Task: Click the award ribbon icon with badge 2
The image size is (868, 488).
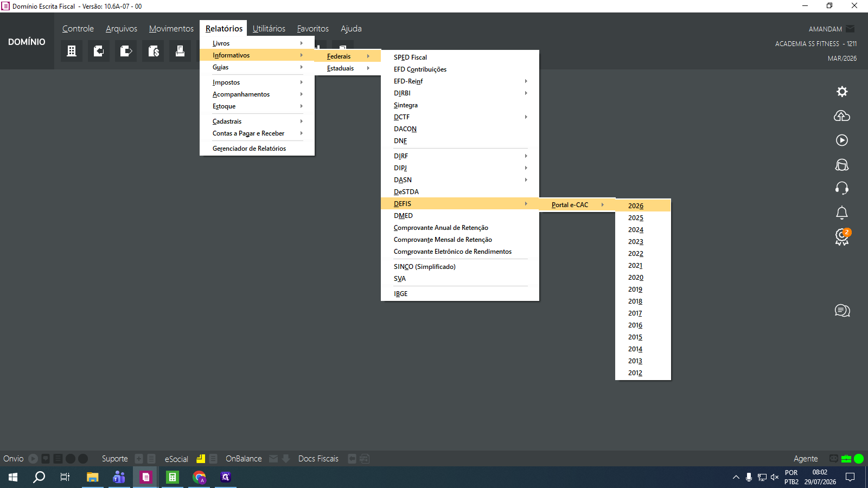Action: point(843,237)
